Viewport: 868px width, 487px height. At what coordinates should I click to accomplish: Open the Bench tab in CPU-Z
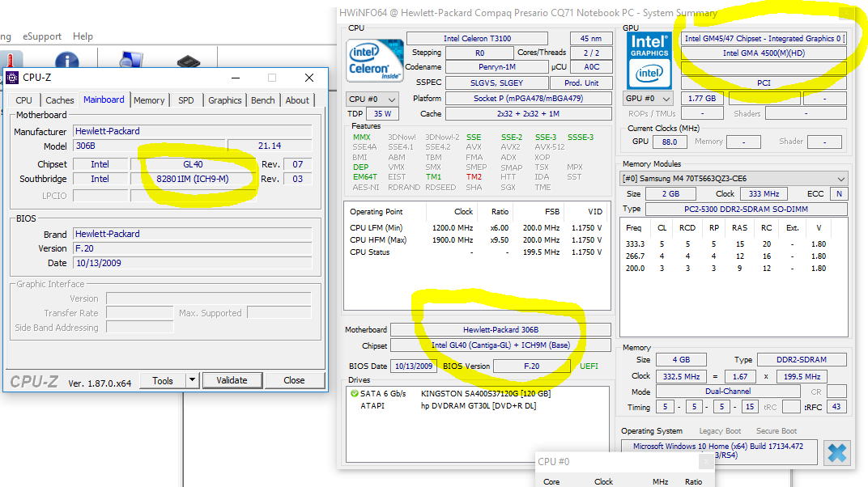pyautogui.click(x=262, y=100)
